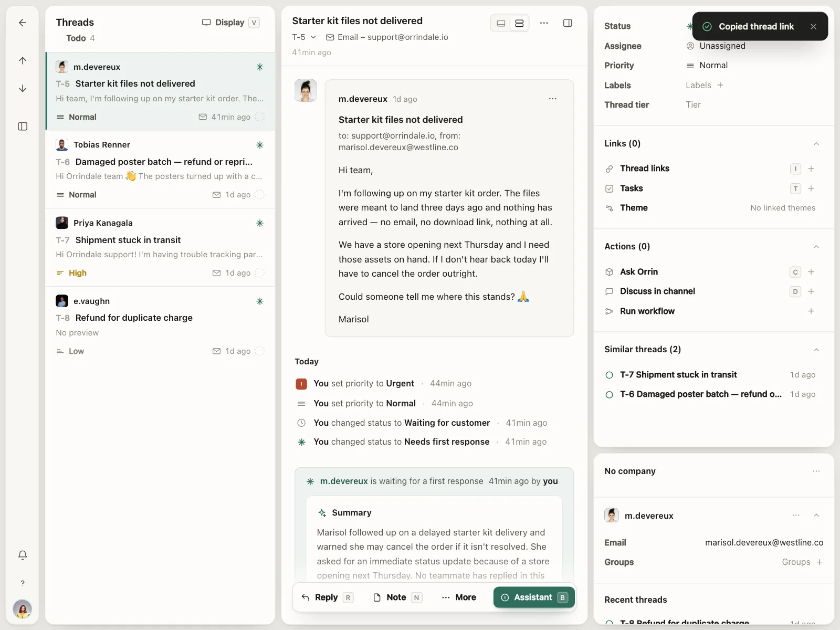Toggle selection circle on T-8 thread row
840x630 pixels.
[x=259, y=351]
